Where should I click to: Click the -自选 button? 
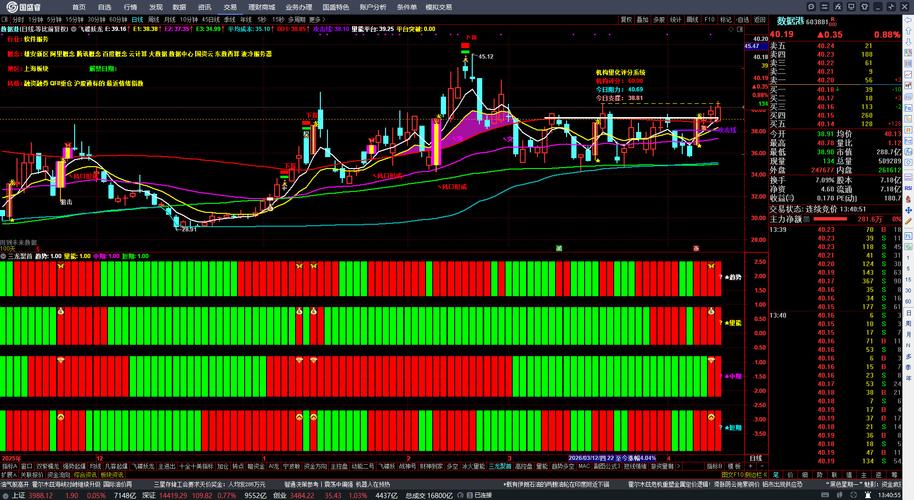coord(743,20)
